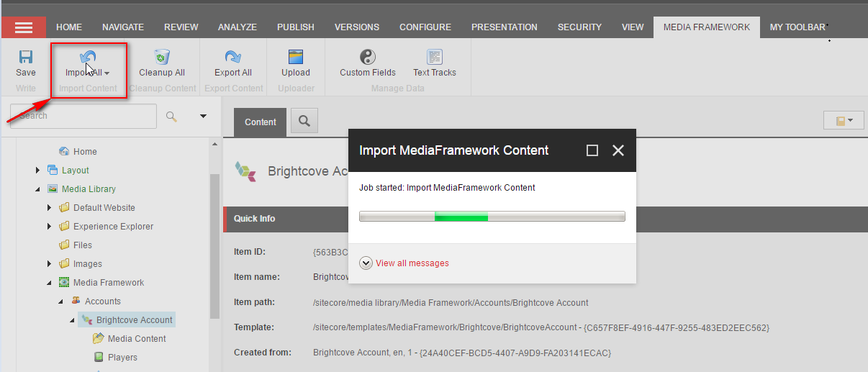Click the search magnifier beside the search box

click(x=171, y=116)
